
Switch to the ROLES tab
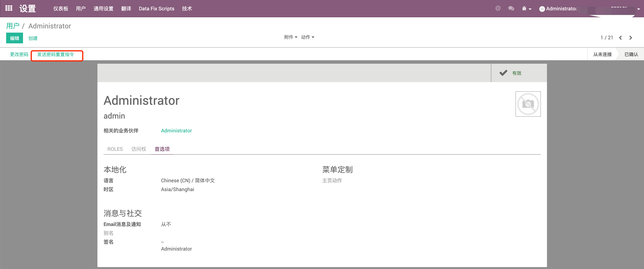pyautogui.click(x=115, y=149)
